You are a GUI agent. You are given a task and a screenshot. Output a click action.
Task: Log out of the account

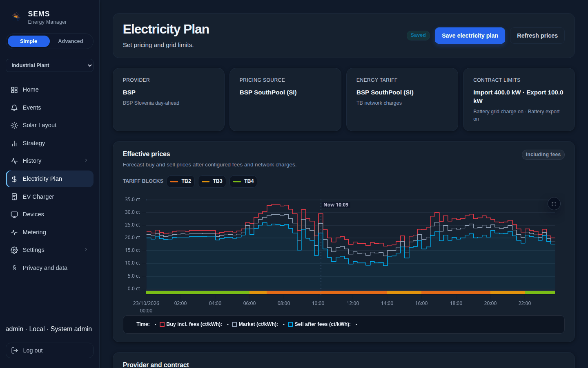point(49,350)
